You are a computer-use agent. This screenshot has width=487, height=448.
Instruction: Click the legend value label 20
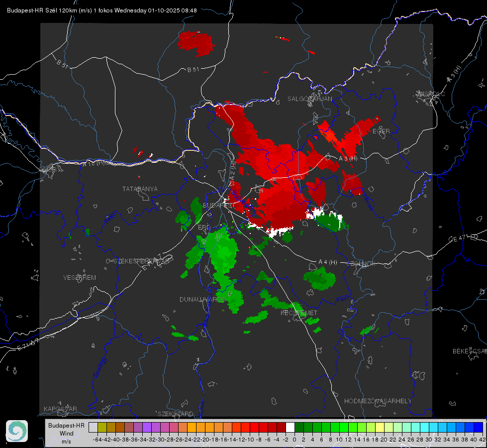tap(384, 440)
